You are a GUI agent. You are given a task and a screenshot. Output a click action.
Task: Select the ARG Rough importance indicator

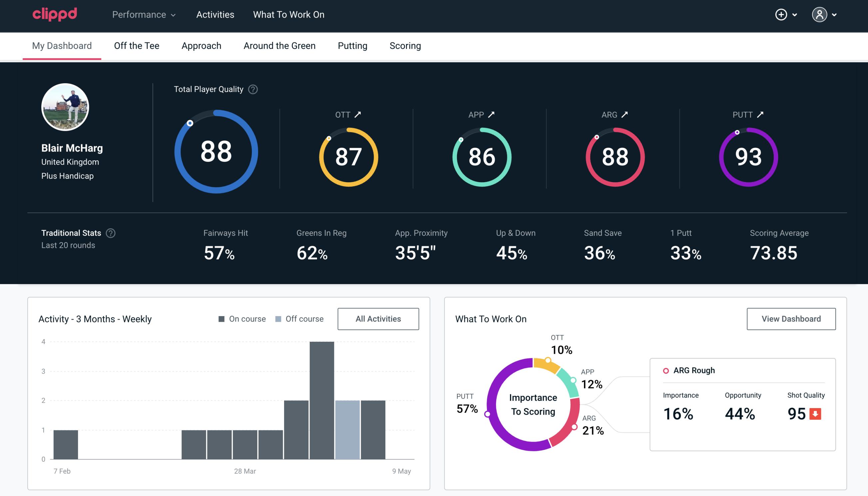pyautogui.click(x=679, y=412)
